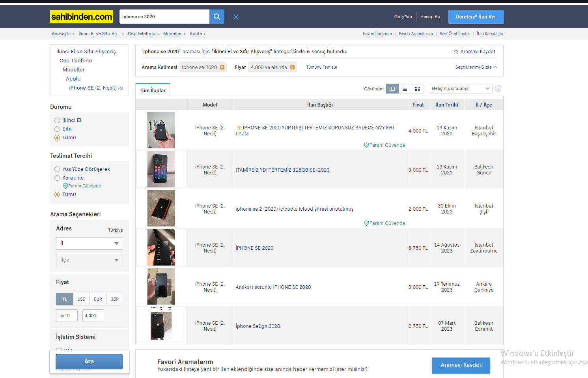588x378 pixels.
Task: Open the İl city dropdown
Action: [90, 243]
